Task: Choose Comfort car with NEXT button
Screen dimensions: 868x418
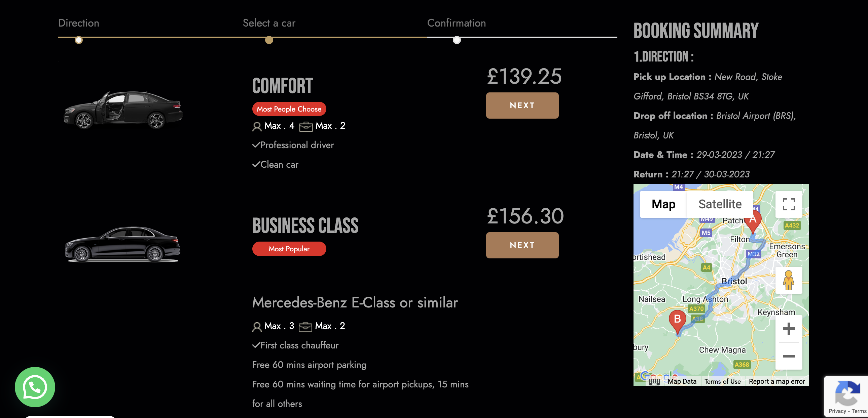Action: pyautogui.click(x=522, y=106)
